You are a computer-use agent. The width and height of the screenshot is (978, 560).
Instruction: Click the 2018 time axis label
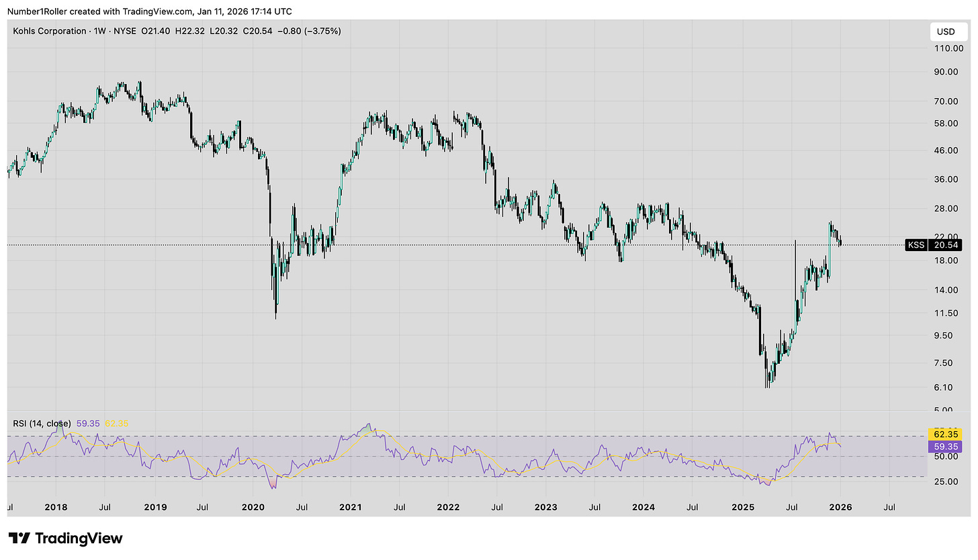56,507
